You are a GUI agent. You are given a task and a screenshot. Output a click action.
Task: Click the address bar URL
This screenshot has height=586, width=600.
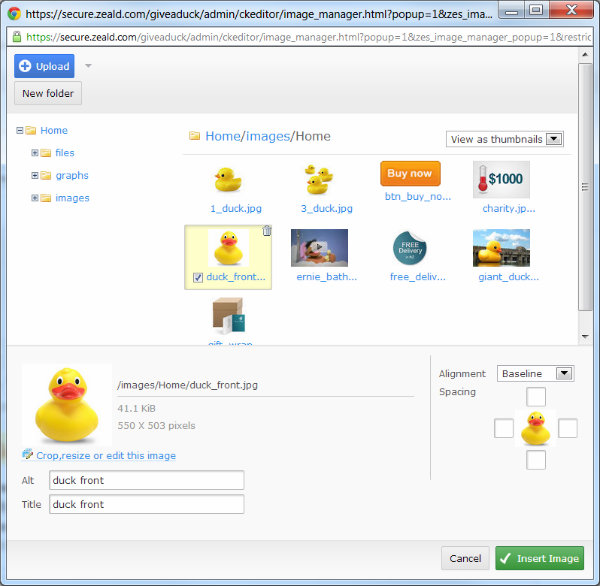[308, 37]
